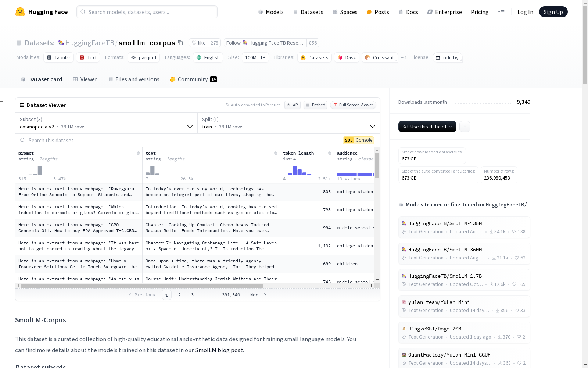
Task: Focus the Search this dataset field
Action: [179, 140]
